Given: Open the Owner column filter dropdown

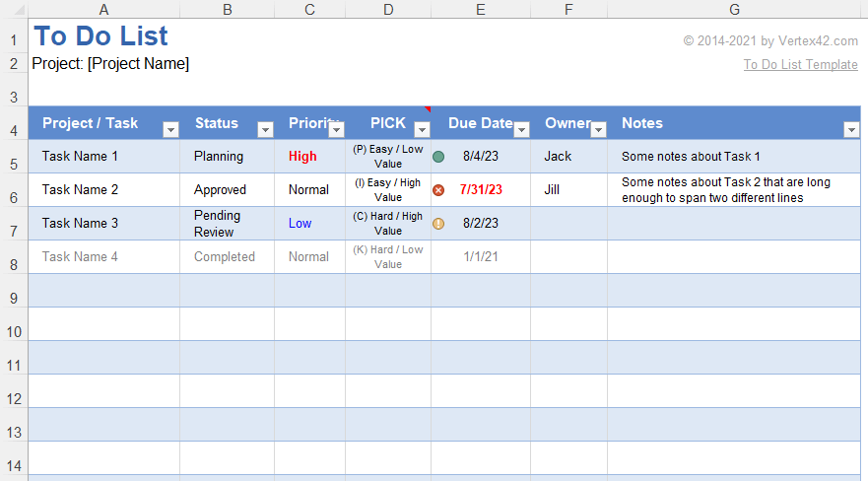Looking at the screenshot, I should point(598,129).
